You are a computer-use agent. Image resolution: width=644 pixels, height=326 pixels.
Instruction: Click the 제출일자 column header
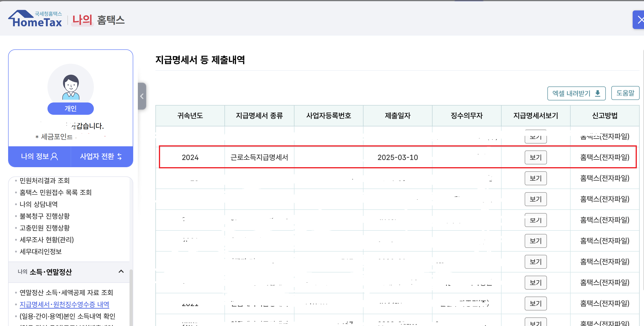398,116
